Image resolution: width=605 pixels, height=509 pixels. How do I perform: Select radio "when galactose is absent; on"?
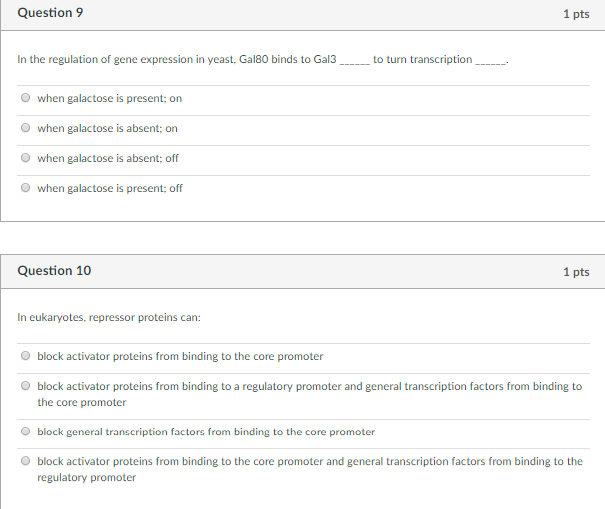25,128
